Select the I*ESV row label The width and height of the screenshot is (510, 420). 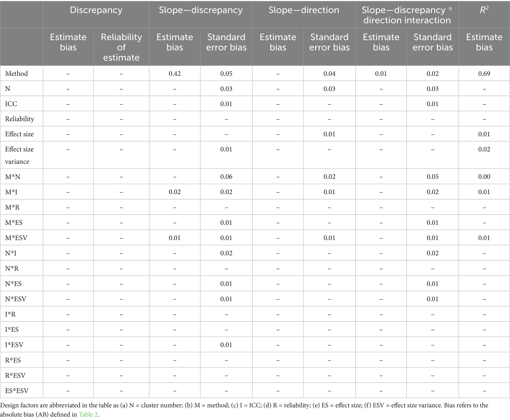click(14, 345)
